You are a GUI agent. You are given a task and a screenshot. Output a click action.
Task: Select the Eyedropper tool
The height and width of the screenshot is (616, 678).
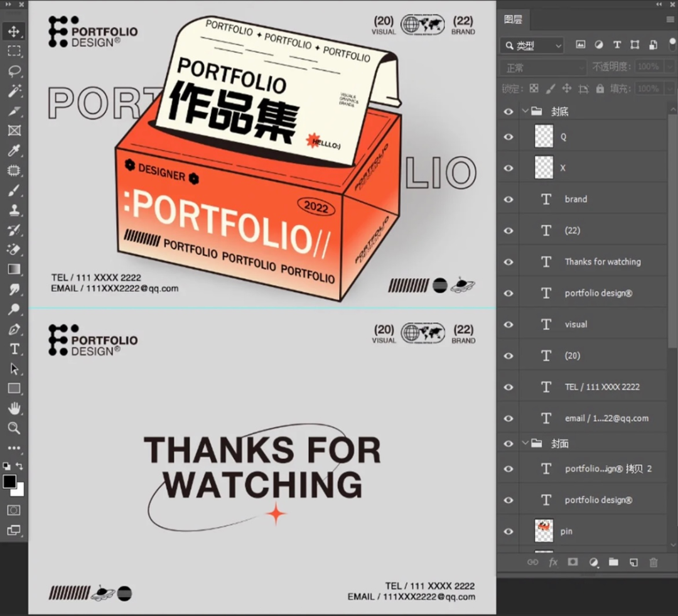(14, 150)
